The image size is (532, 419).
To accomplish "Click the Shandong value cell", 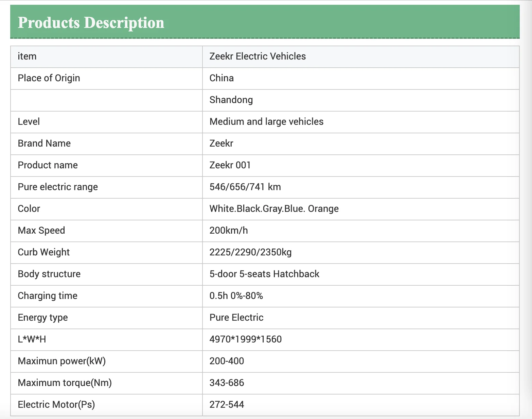I will (231, 100).
